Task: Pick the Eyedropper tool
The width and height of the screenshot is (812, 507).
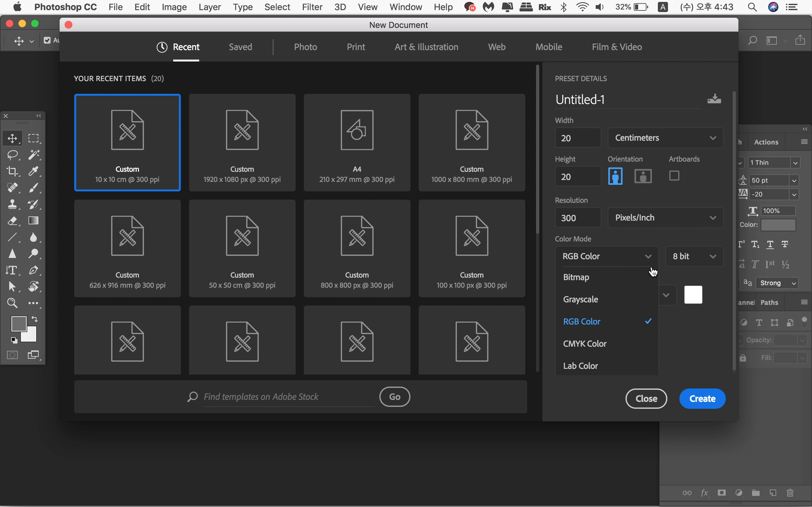Action: click(33, 171)
